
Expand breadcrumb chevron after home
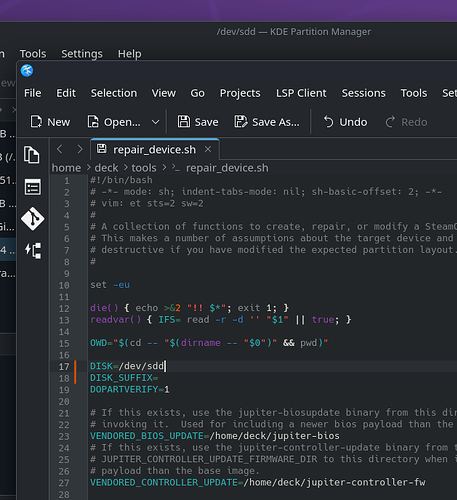click(89, 167)
